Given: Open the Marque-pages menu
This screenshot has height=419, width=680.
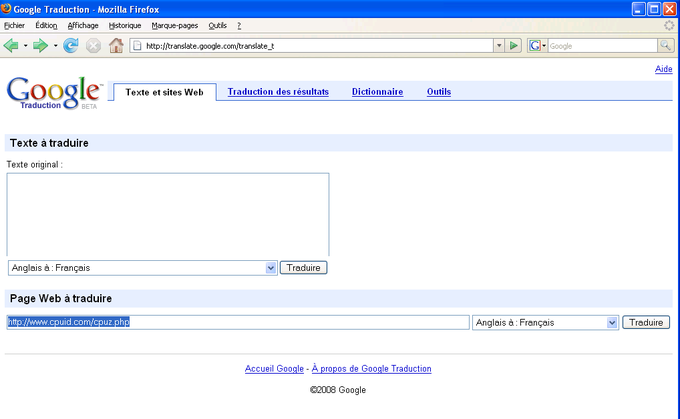Looking at the screenshot, I should point(174,26).
